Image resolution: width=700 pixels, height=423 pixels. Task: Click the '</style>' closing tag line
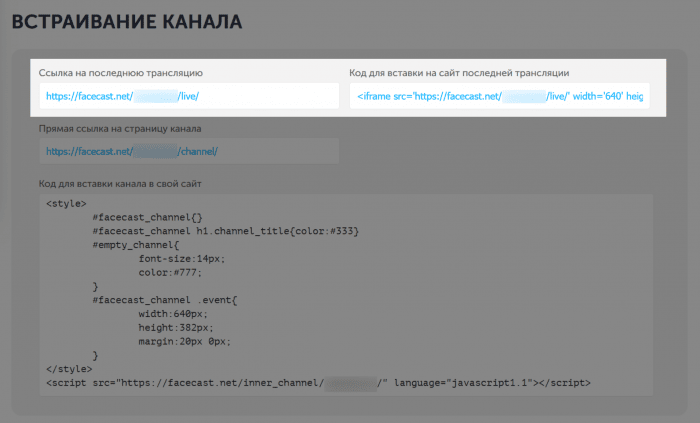[69, 369]
